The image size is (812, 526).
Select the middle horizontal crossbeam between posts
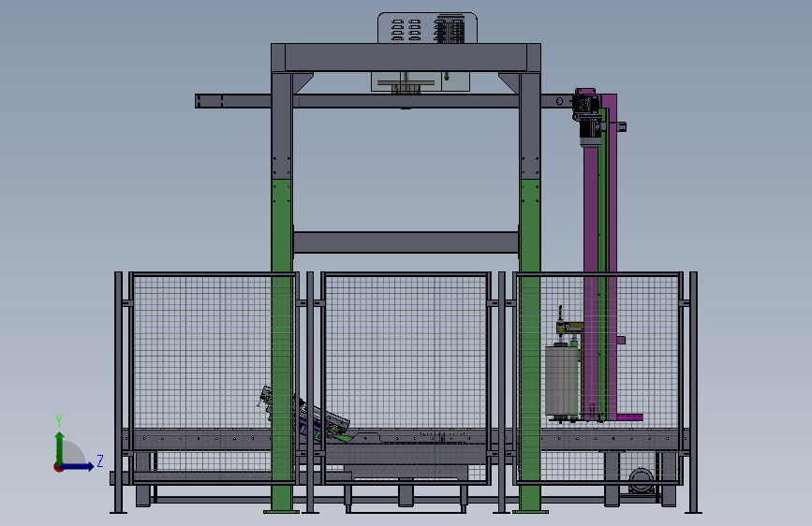coord(406,242)
